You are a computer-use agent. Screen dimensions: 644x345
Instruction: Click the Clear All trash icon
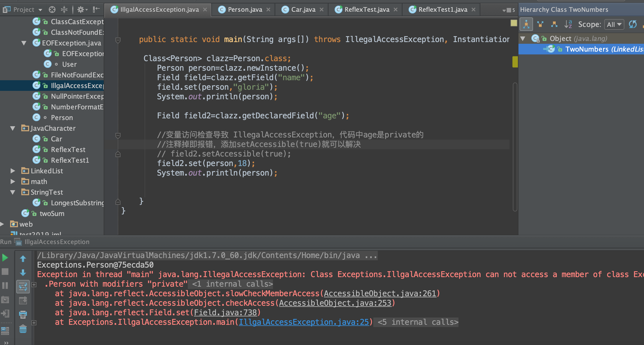point(23,329)
